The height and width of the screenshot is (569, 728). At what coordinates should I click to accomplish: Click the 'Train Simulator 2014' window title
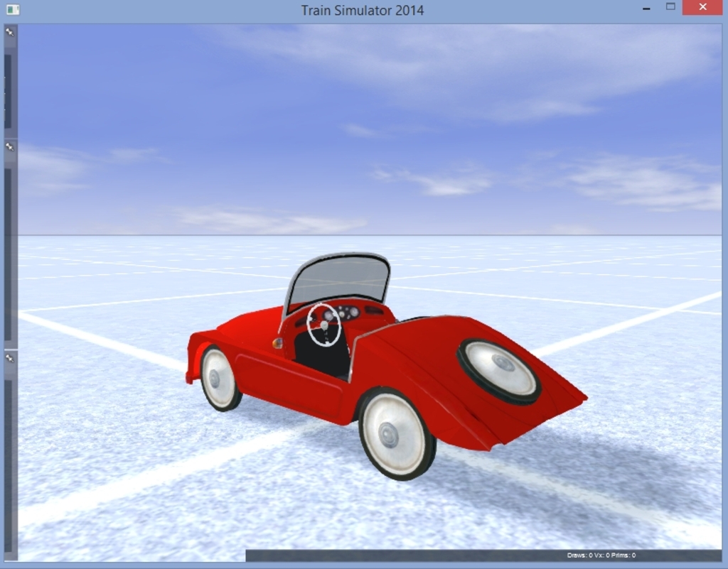pos(362,10)
